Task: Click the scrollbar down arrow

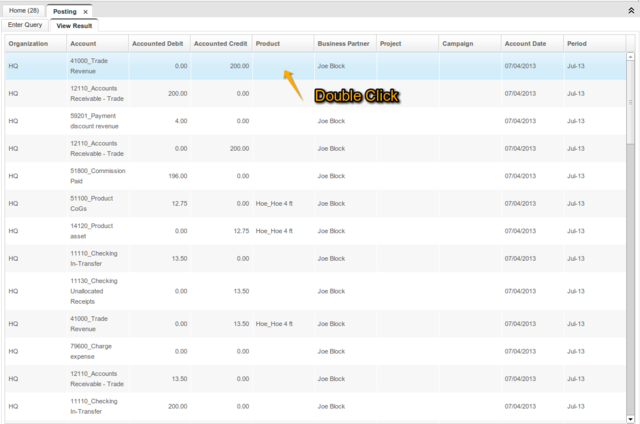Action: pyautogui.click(x=630, y=416)
